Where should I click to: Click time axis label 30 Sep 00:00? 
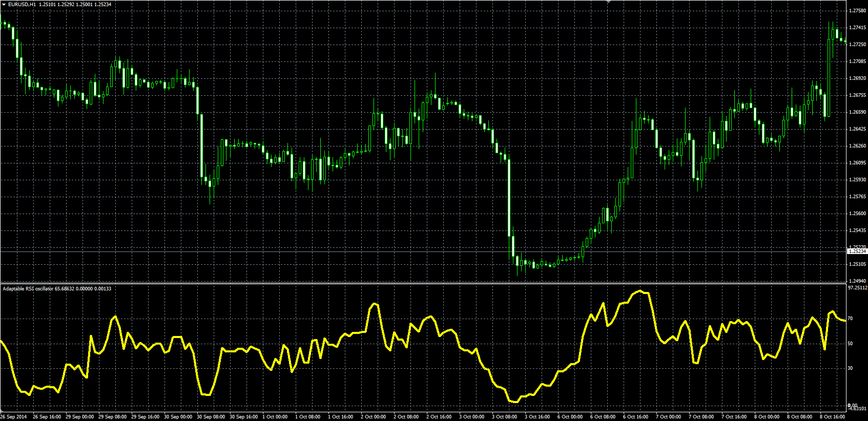pyautogui.click(x=178, y=417)
